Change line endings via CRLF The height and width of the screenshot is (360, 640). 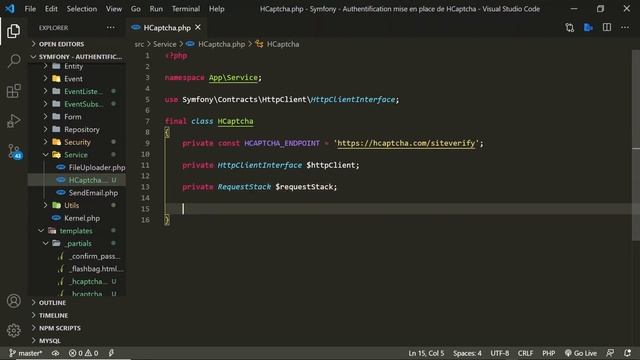(x=525, y=353)
